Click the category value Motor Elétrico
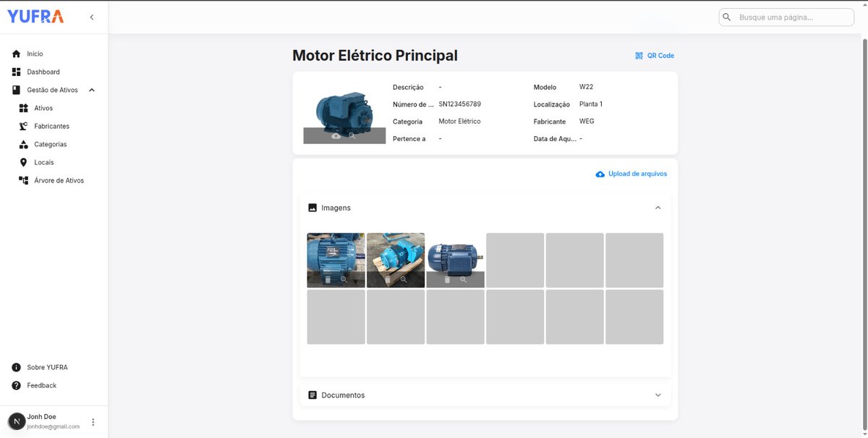868x438 pixels. [x=459, y=121]
